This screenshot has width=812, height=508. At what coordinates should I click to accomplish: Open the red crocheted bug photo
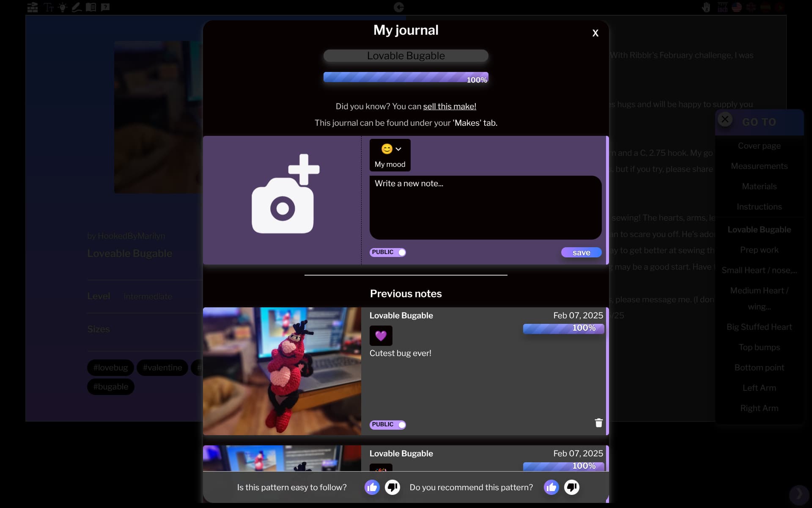click(282, 371)
